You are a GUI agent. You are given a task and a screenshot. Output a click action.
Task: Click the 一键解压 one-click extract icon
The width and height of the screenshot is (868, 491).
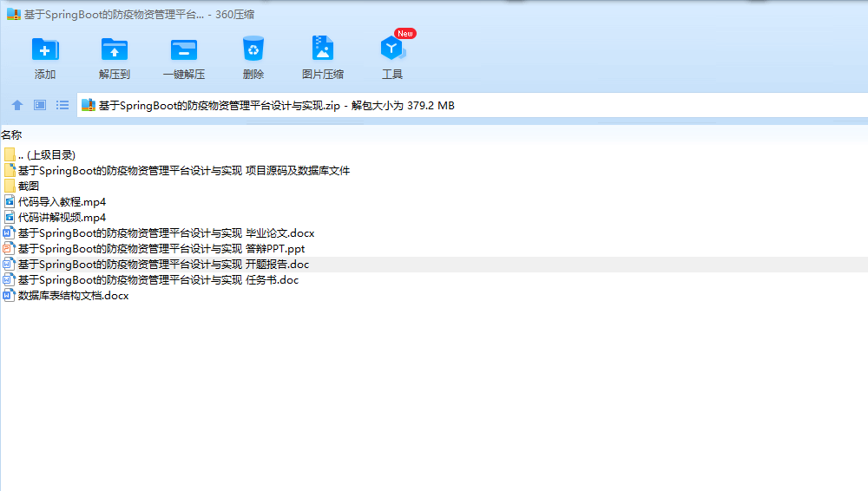click(x=184, y=49)
